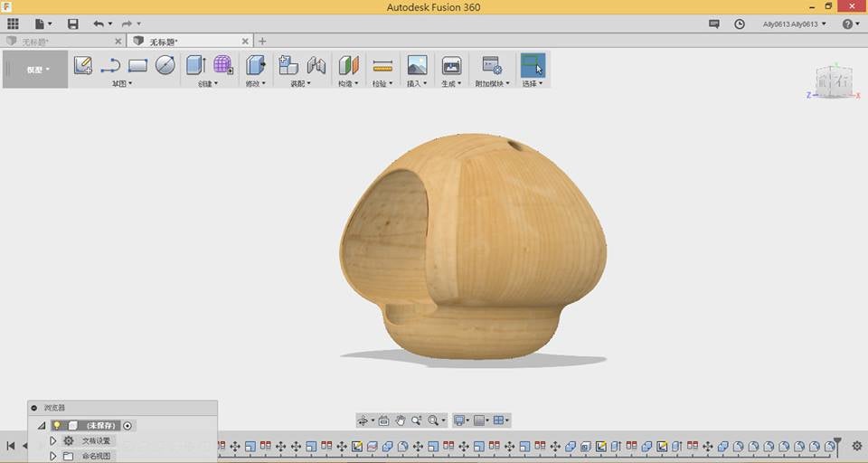Redo using the forward arrow icon
Screen dimensions: 868x463
pos(127,24)
